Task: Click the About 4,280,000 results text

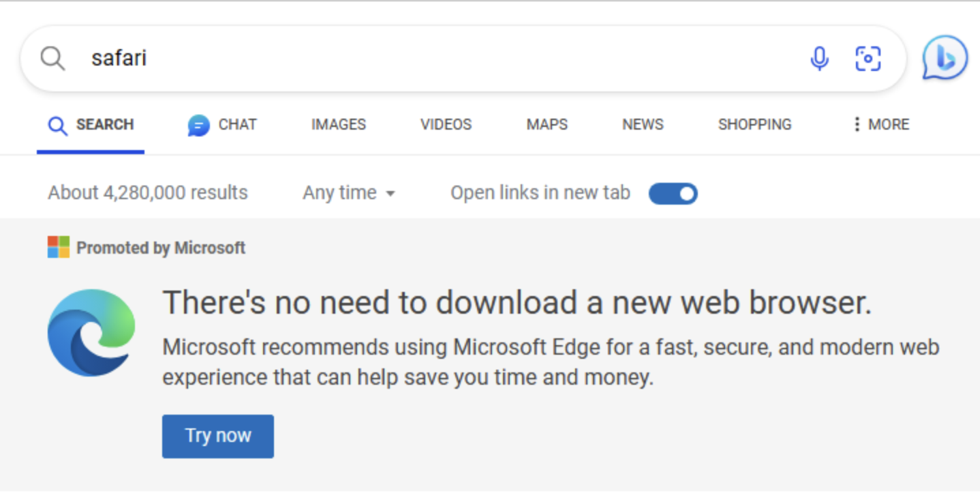Action: 148,193
